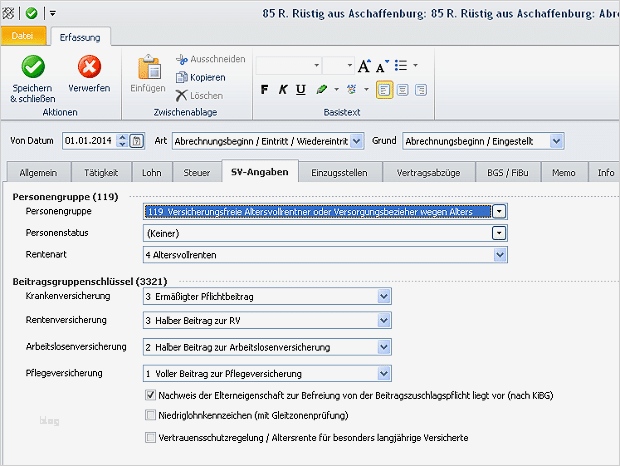Screen dimensions: 620x466
Task: Decrease font size with small A icon
Action: coord(382,66)
